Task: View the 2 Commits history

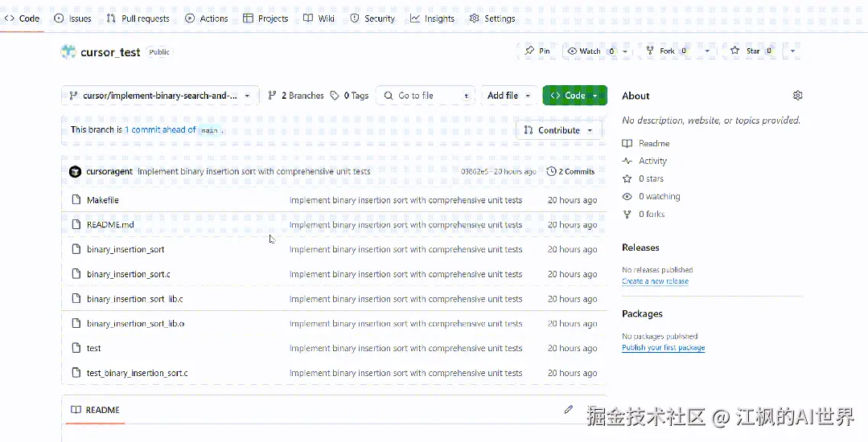Action: point(570,171)
